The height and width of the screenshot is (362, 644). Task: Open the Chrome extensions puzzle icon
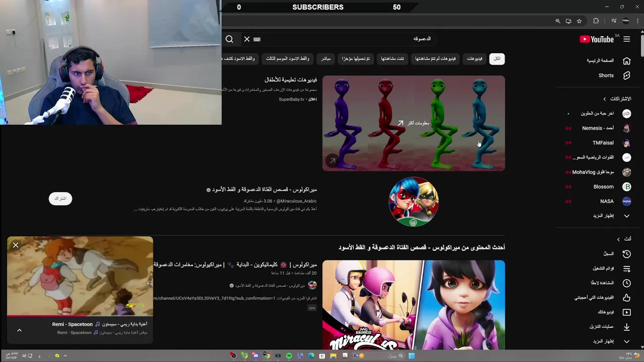[596, 21]
